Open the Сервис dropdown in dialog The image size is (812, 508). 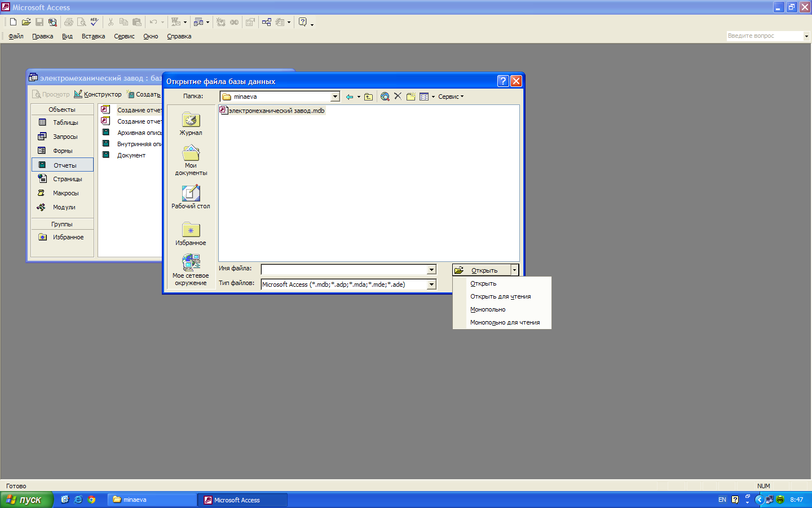coord(451,97)
